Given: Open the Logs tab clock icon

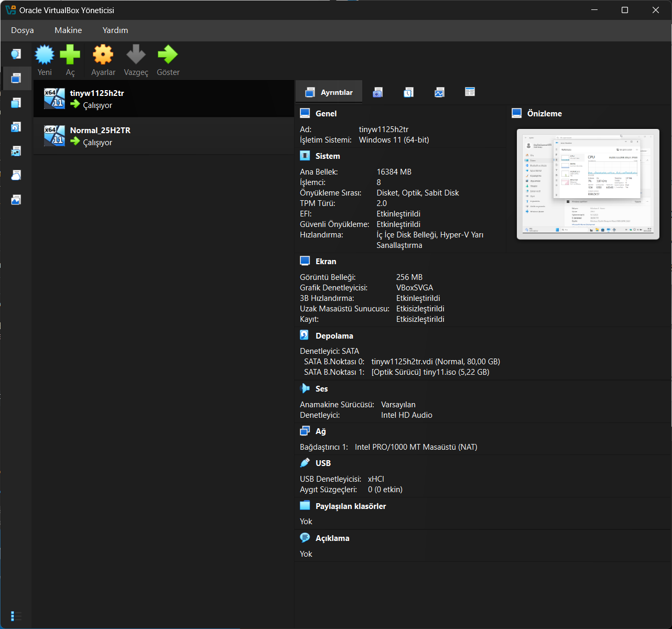Looking at the screenshot, I should [x=408, y=92].
